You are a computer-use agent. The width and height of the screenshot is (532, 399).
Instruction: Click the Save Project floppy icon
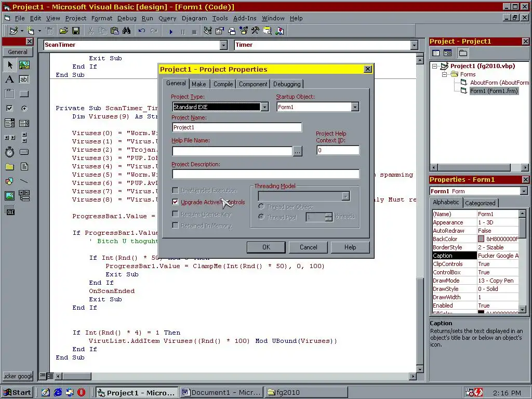[76, 31]
